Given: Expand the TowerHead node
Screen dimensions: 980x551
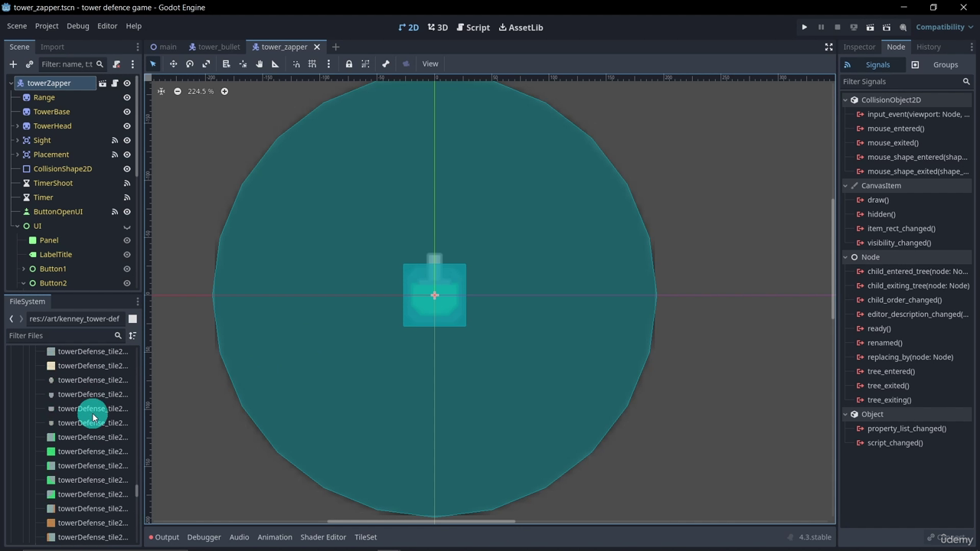Looking at the screenshot, I should click(17, 126).
